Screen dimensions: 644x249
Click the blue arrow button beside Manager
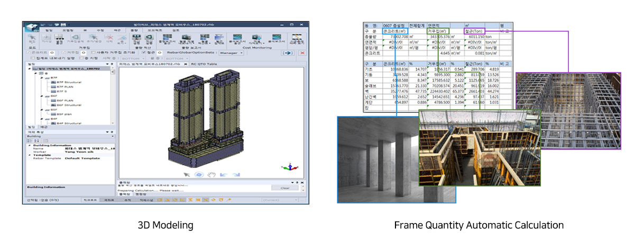tap(288, 53)
